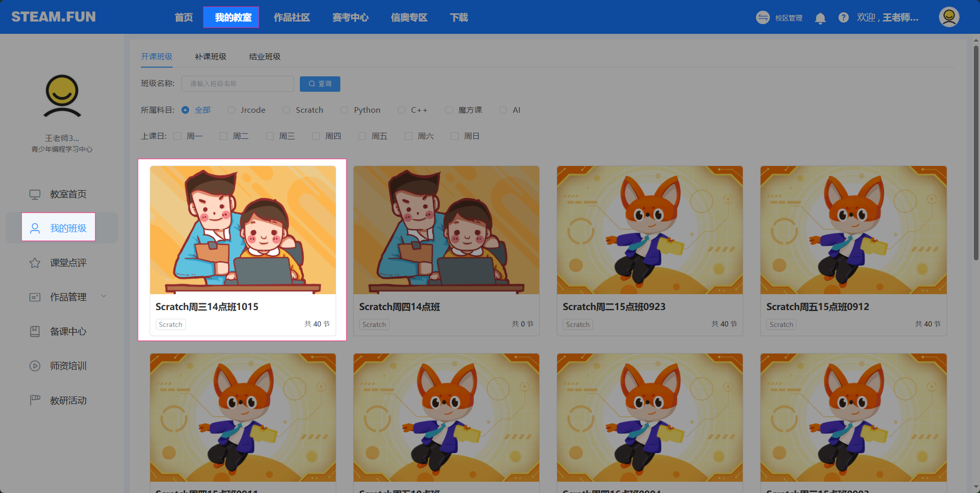
Task: Check the 周日 class day checkbox
Action: [x=455, y=136]
